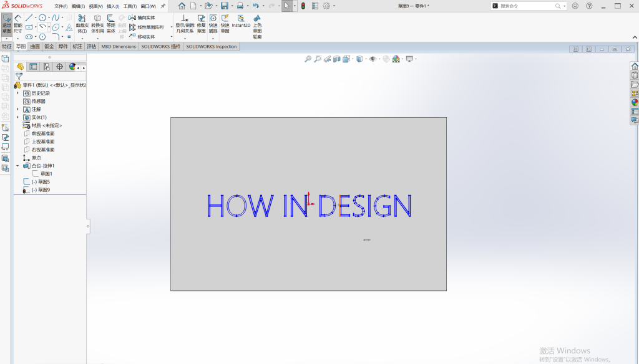
Task: Expand the 历史记录 (History) node
Action: tap(17, 93)
